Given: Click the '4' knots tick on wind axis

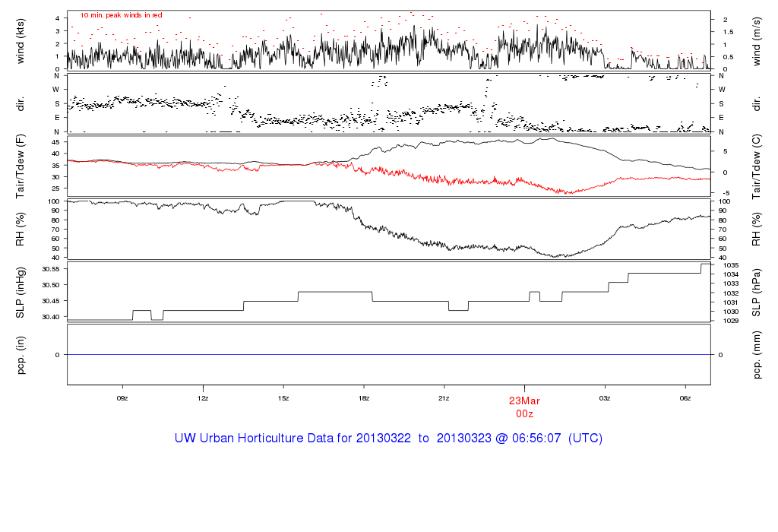Looking at the screenshot, I should 58,18.
